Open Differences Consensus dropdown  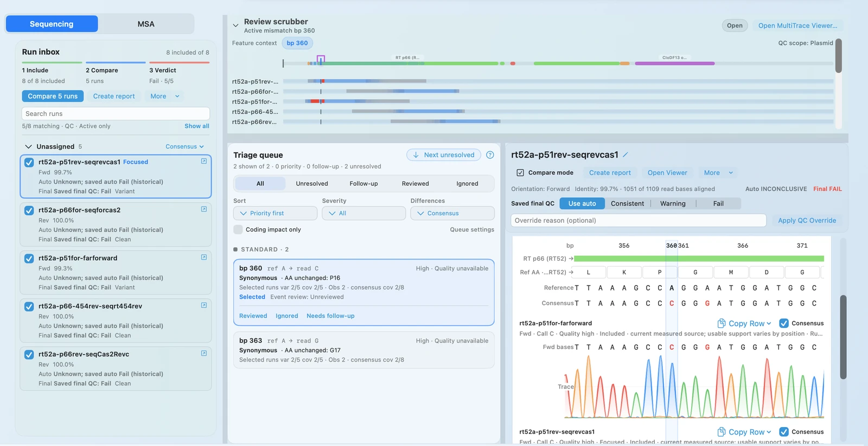pyautogui.click(x=452, y=214)
